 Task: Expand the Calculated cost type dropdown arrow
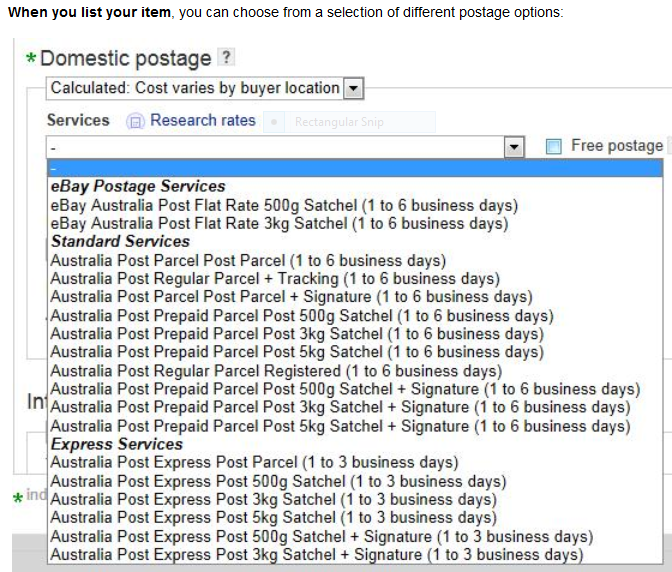[x=353, y=89]
